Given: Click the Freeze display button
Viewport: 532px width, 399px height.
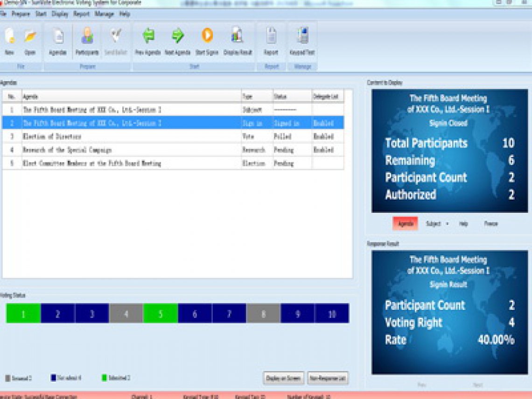Looking at the screenshot, I should tap(490, 224).
